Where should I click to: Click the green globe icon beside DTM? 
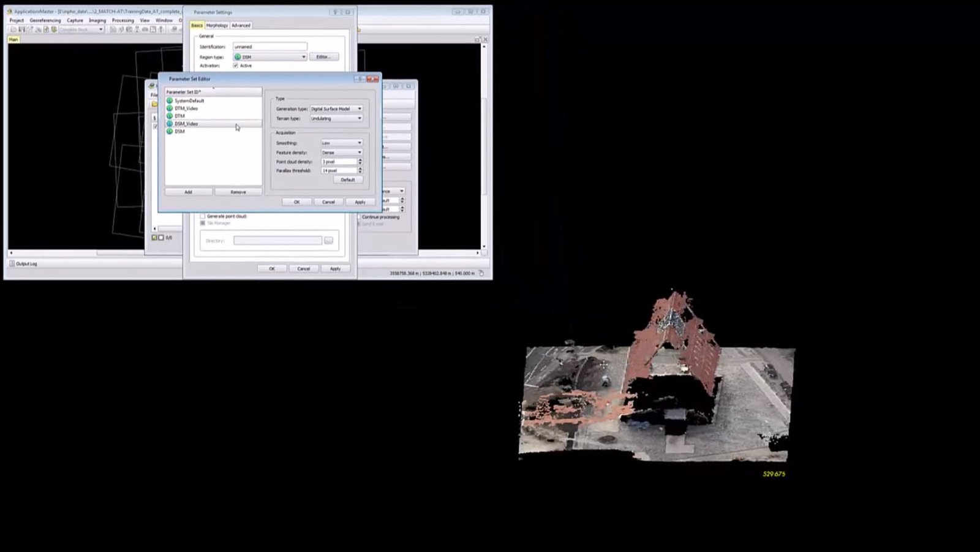coord(170,116)
